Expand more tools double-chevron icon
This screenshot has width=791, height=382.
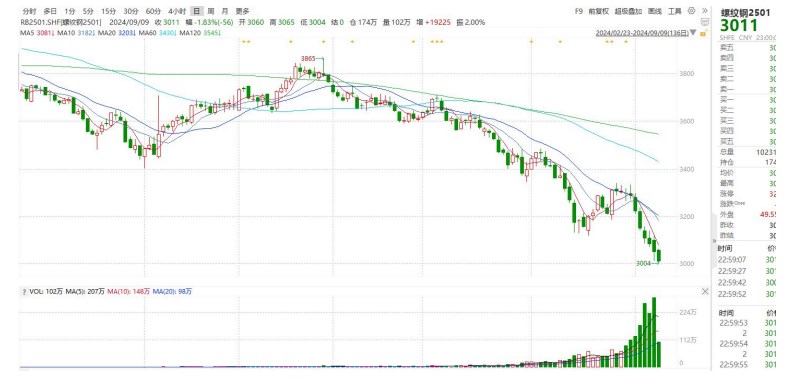pyautogui.click(x=704, y=11)
